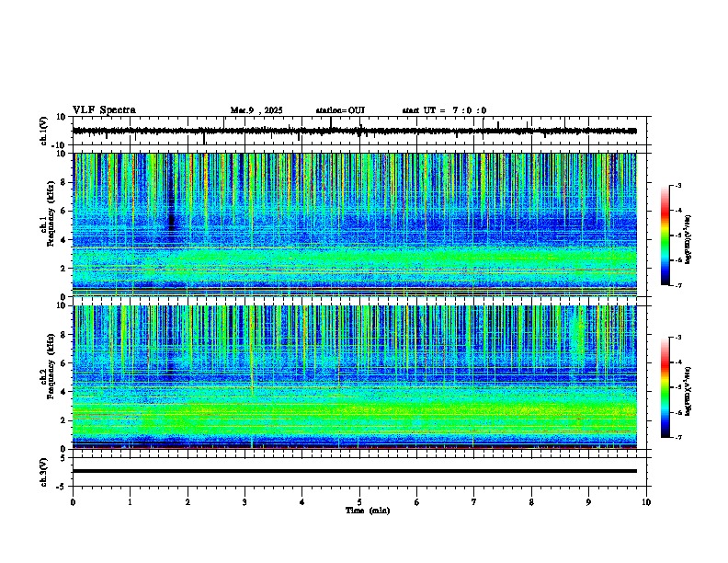The width and height of the screenshot is (728, 563).
Task: Click the "station=OUI" header label
Action: [x=340, y=110]
